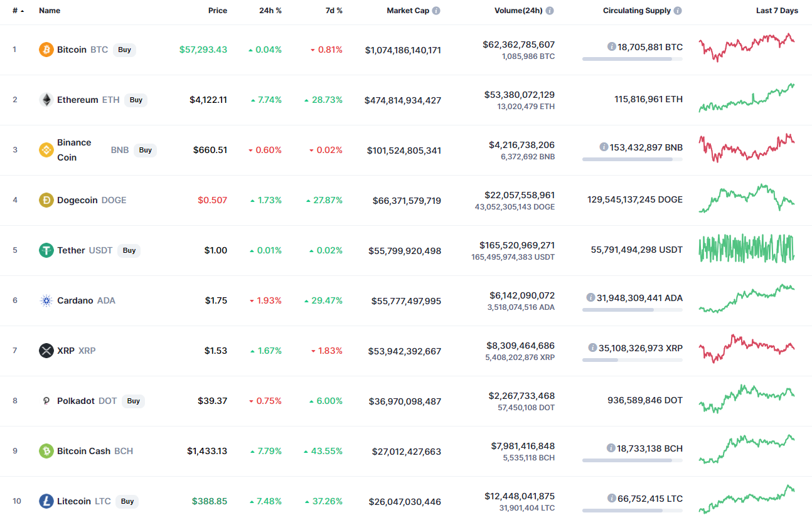Image resolution: width=812 pixels, height=525 pixels.
Task: Click the Last 7 Days column header
Action: pos(777,11)
